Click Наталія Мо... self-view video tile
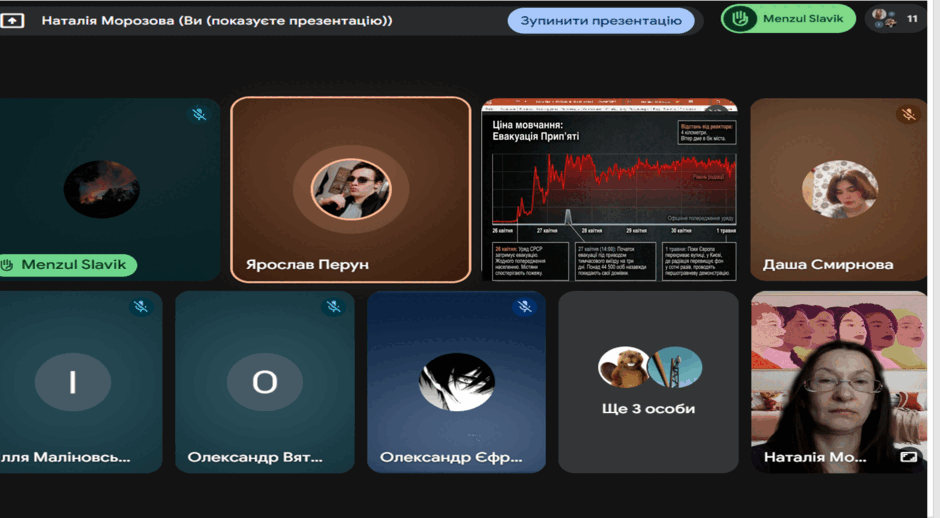Image resolution: width=940 pixels, height=518 pixels. tap(839, 382)
